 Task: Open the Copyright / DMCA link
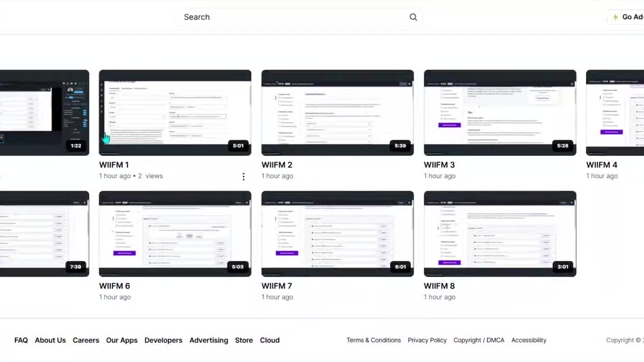[x=479, y=340]
